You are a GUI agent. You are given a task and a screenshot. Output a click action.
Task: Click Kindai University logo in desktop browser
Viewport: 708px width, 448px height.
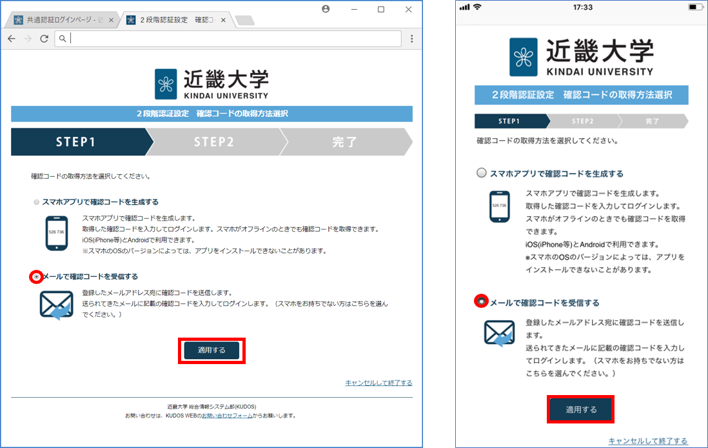click(x=211, y=85)
